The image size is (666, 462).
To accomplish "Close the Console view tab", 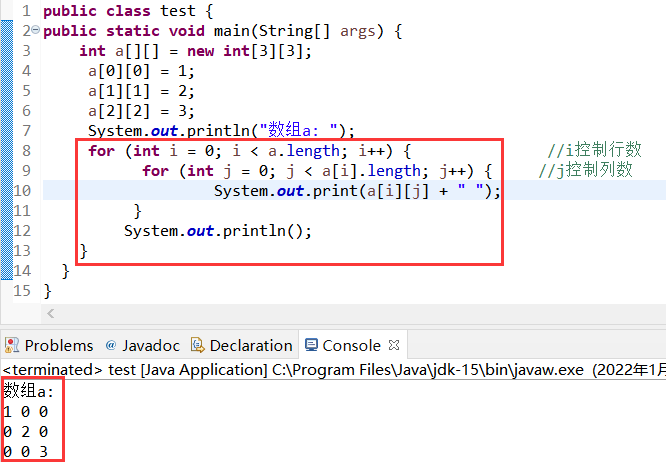I will click(394, 345).
